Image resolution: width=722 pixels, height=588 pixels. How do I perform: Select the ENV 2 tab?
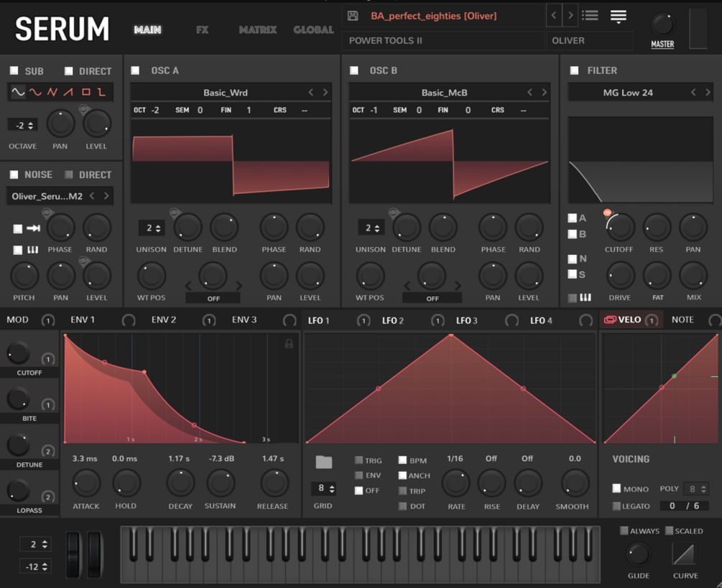click(164, 319)
